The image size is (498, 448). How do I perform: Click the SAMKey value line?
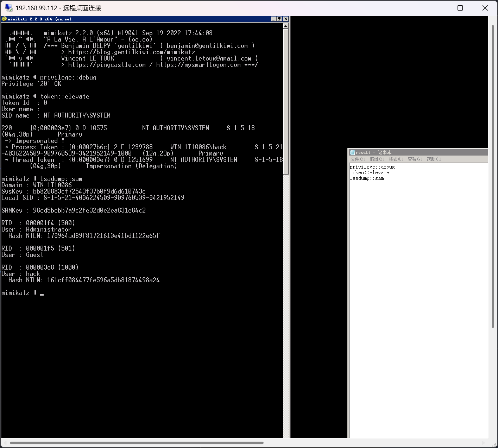coord(74,210)
